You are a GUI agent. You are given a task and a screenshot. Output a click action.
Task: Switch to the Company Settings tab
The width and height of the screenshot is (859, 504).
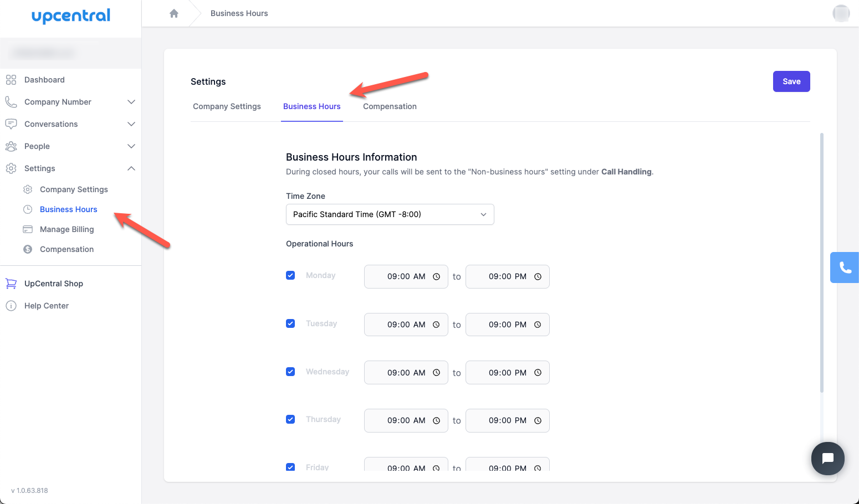coord(227,106)
